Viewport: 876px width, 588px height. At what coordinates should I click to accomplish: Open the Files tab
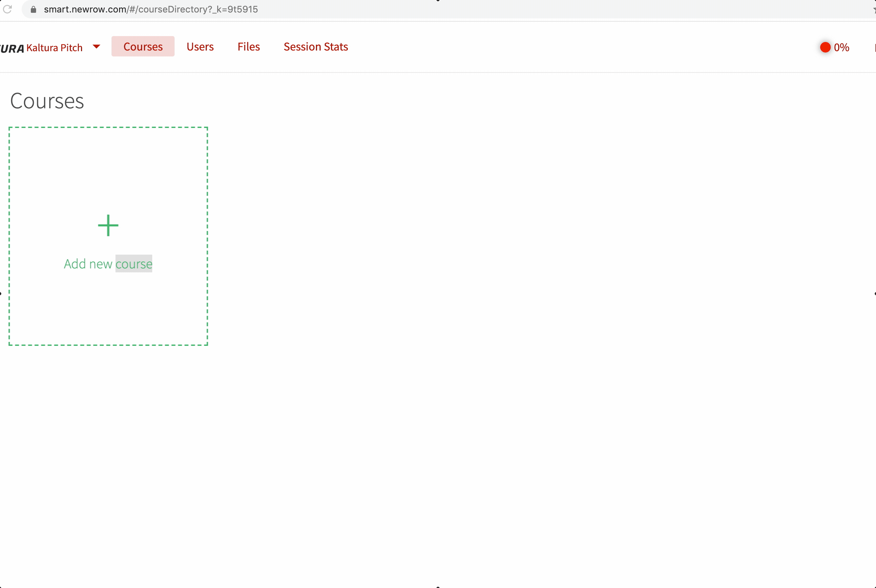(249, 47)
